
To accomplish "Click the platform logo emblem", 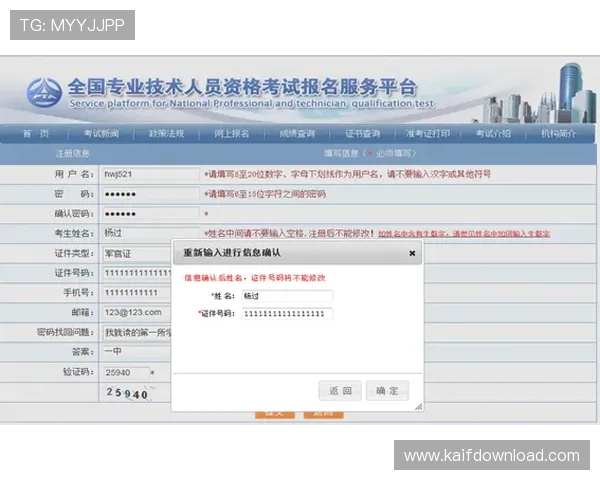I will coord(44,93).
